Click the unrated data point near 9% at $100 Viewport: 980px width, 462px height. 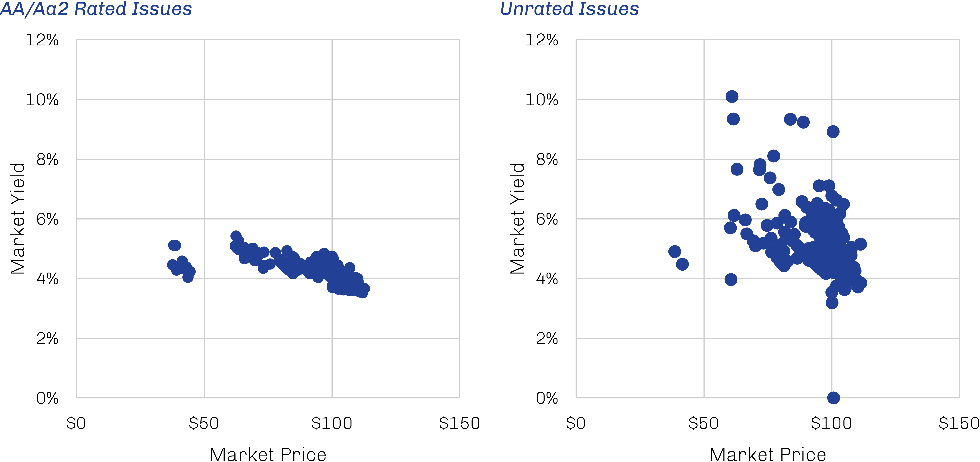point(833,132)
